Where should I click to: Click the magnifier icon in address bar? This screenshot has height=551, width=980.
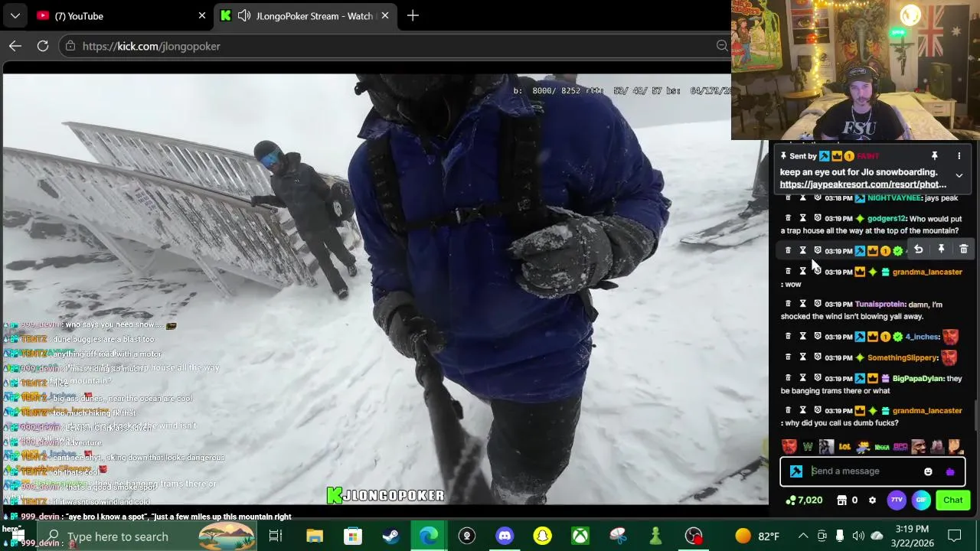click(722, 46)
